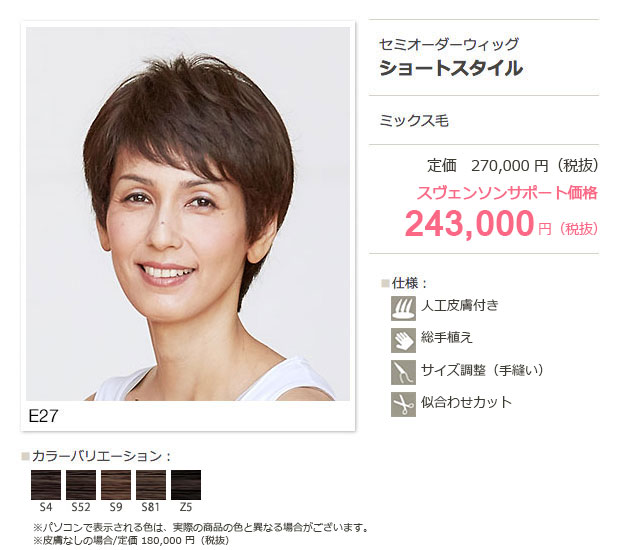This screenshot has height=550, width=618.
Task: Select the Z5 black color swatch
Action: [x=186, y=485]
